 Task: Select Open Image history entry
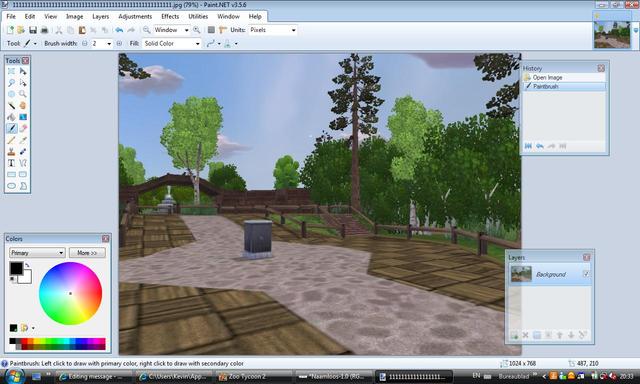tap(564, 77)
